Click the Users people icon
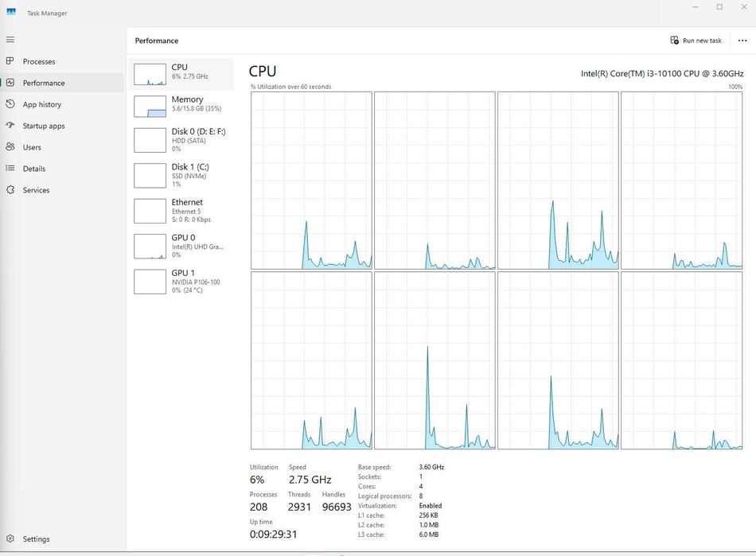This screenshot has width=756, height=556. coord(10,147)
